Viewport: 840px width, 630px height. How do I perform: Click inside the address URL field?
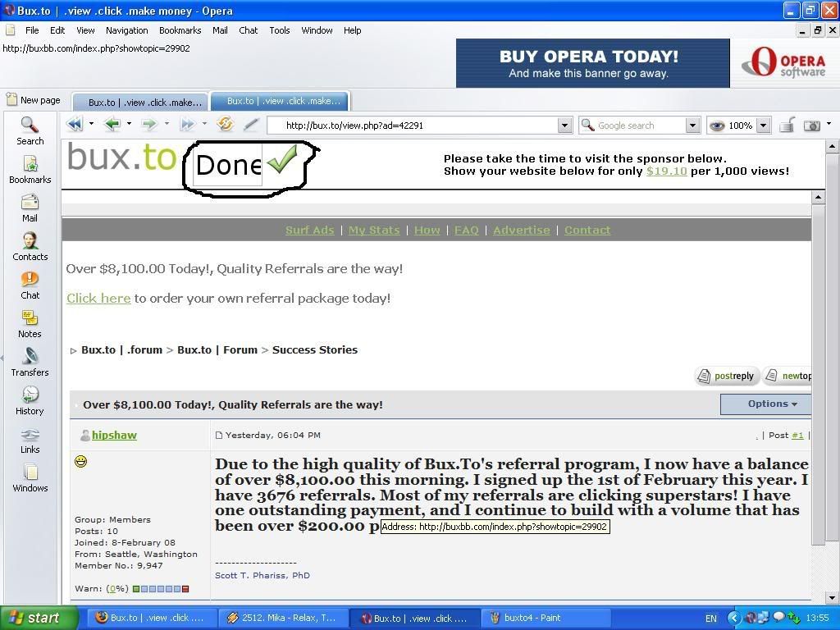tap(413, 126)
